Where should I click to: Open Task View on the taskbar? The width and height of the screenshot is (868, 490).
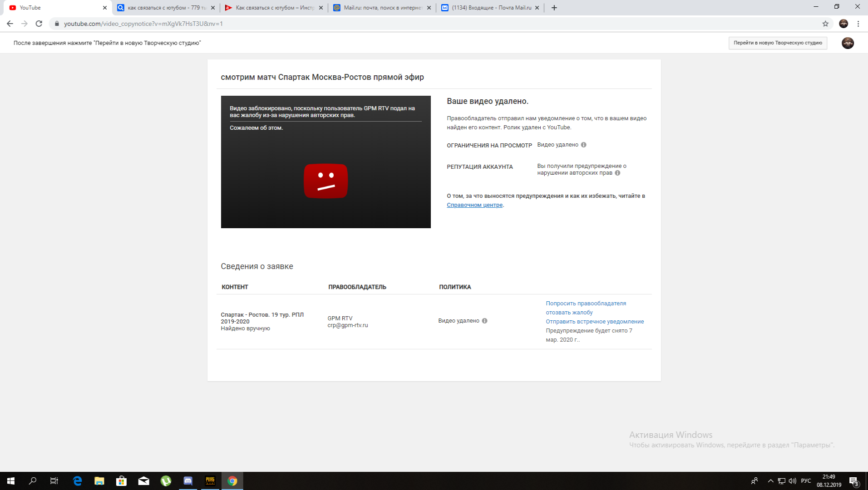click(x=54, y=481)
